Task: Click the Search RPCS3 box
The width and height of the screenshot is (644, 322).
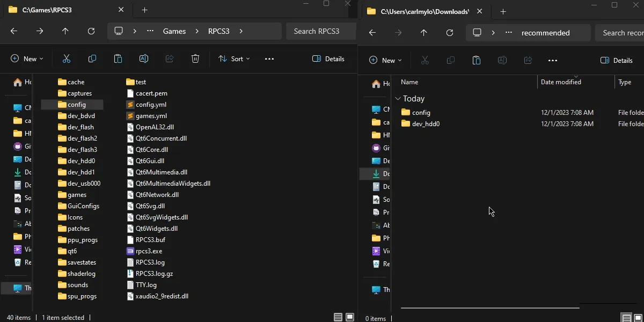Action: [320, 31]
